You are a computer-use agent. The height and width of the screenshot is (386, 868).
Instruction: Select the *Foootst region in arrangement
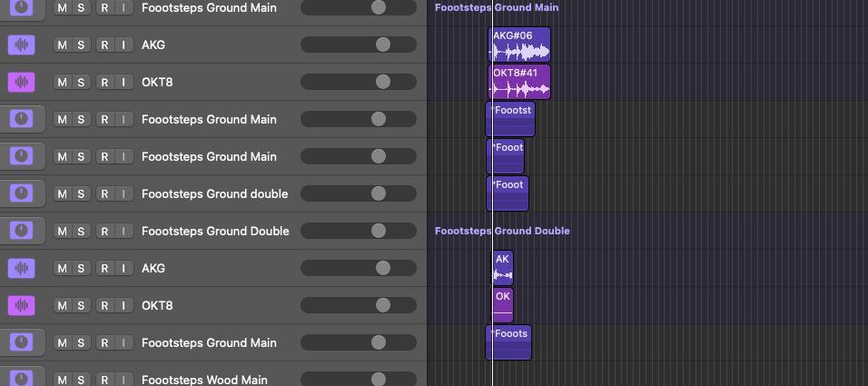pos(510,118)
